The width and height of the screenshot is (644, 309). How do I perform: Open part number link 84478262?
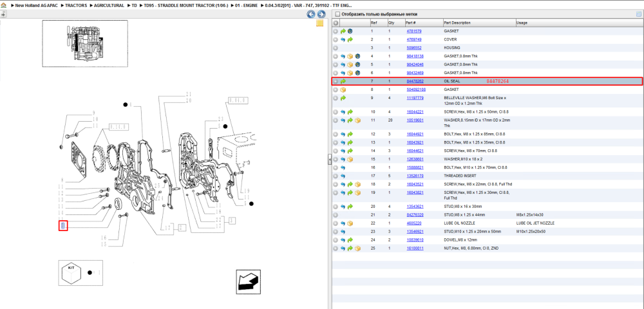point(415,81)
